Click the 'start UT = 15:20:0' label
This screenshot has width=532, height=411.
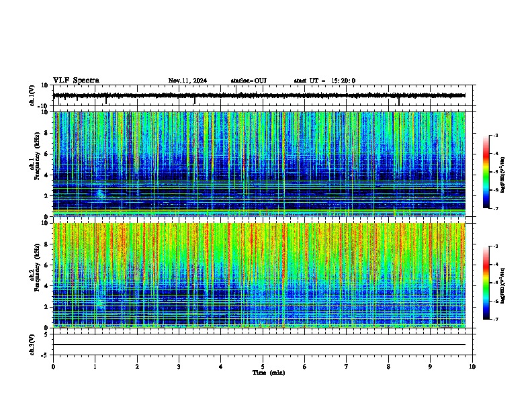pyautogui.click(x=324, y=81)
